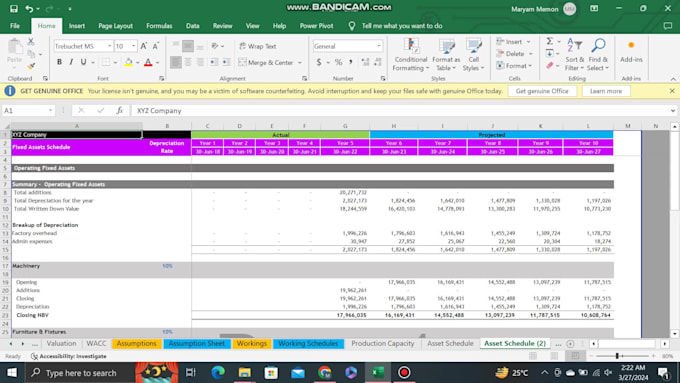Click Insert Function fx icon
The height and width of the screenshot is (383, 680).
pyautogui.click(x=120, y=111)
